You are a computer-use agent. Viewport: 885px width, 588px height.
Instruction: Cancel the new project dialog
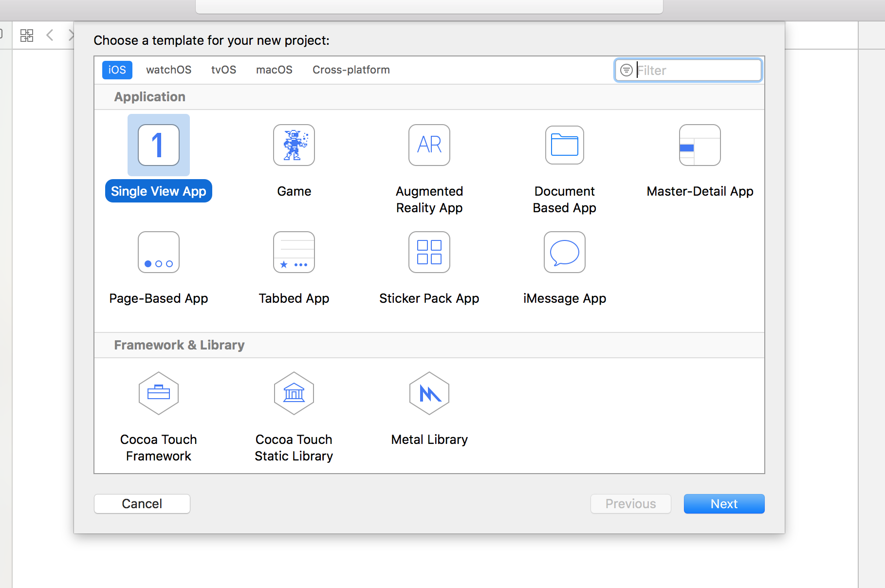click(x=142, y=503)
